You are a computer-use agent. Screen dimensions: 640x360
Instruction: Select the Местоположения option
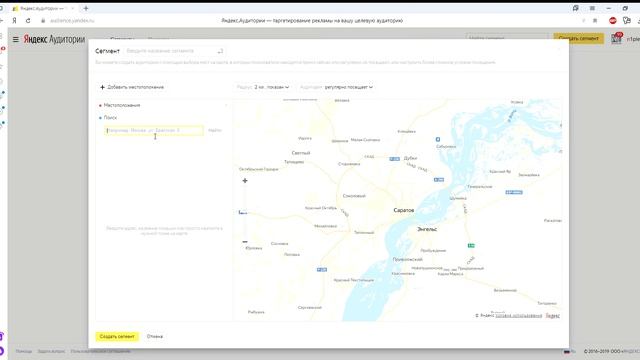click(121, 105)
